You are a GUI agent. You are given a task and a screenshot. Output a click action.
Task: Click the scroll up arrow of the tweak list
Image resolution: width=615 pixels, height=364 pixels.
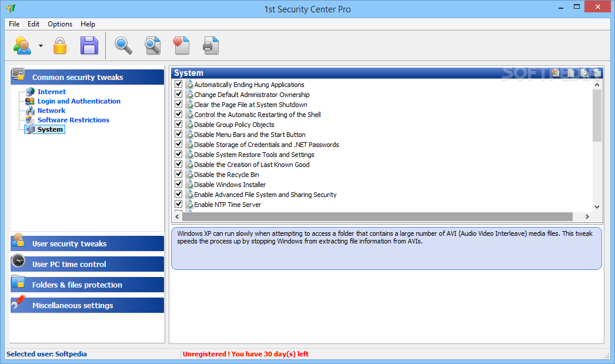pyautogui.click(x=597, y=84)
